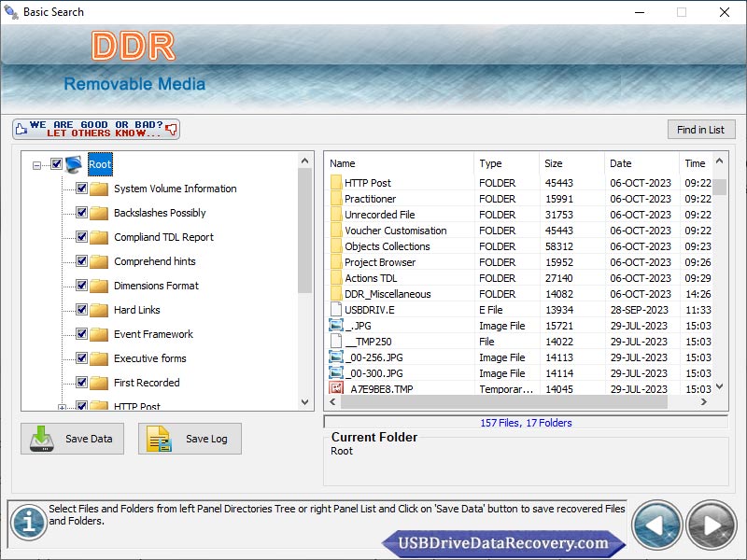This screenshot has height=560, width=747.
Task: Toggle the Dimensions Format checkbox
Action: 81,286
